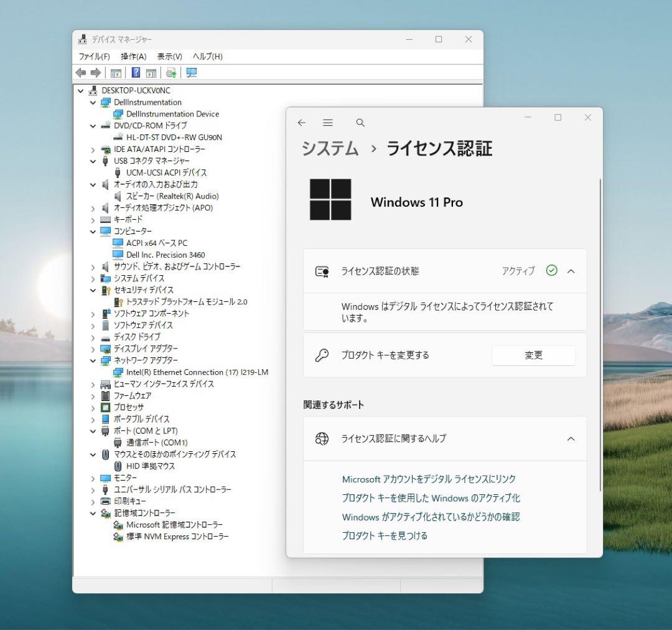Click the 変更 button for product key
Screen dimensions: 672x630
tap(534, 355)
